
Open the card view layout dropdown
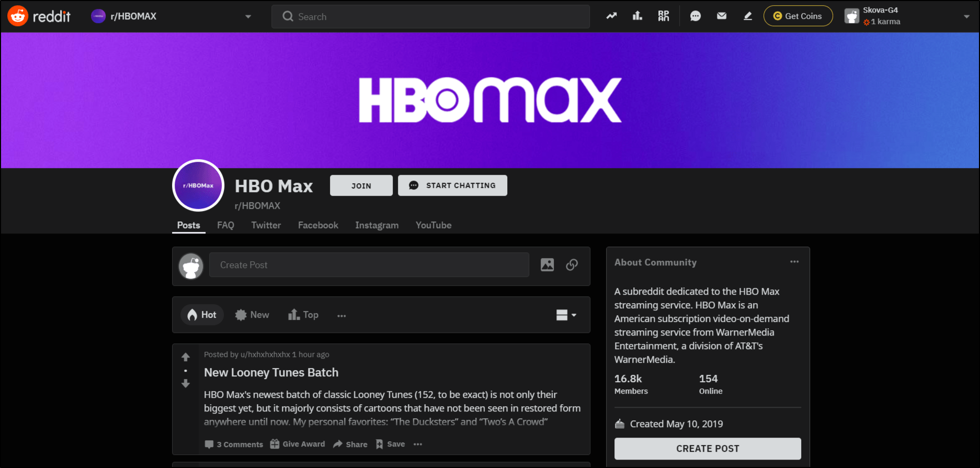tap(566, 315)
